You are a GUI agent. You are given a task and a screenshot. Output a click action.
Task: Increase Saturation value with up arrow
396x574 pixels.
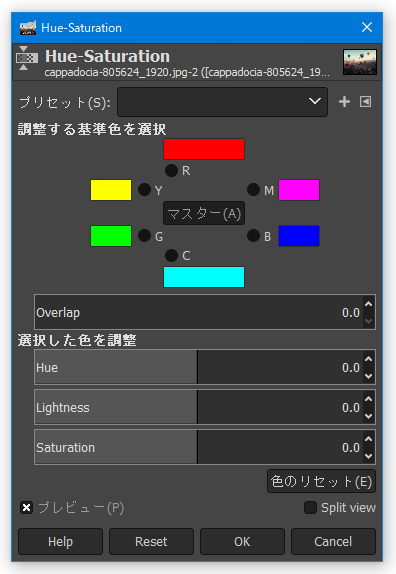pos(369,439)
